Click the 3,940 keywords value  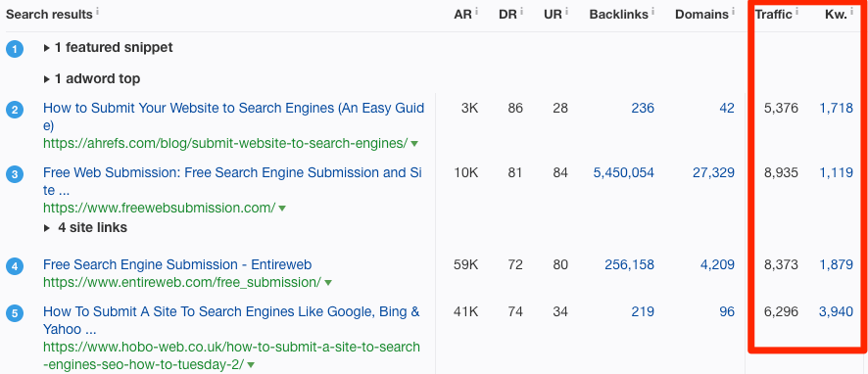tap(836, 312)
